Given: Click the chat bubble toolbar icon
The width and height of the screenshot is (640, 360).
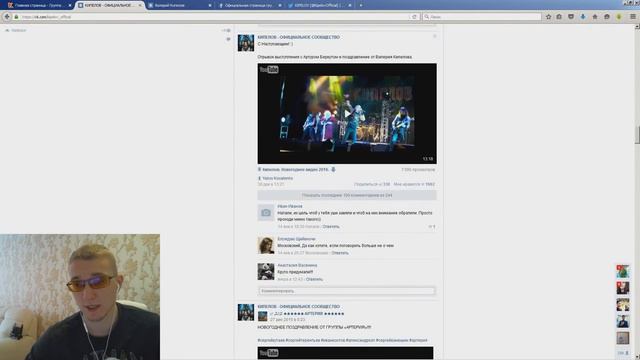Looking at the screenshot, I should point(607,17).
